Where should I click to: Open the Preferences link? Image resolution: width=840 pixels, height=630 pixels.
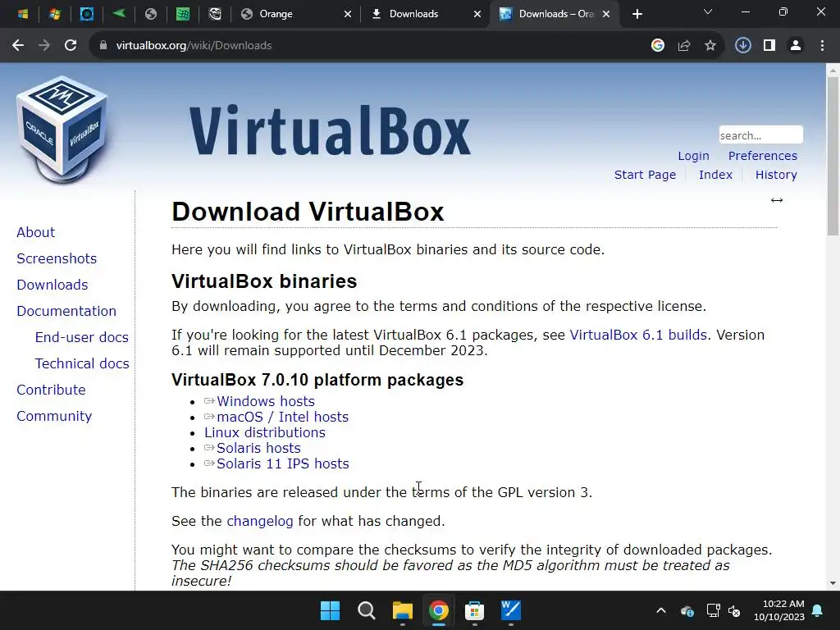point(762,156)
